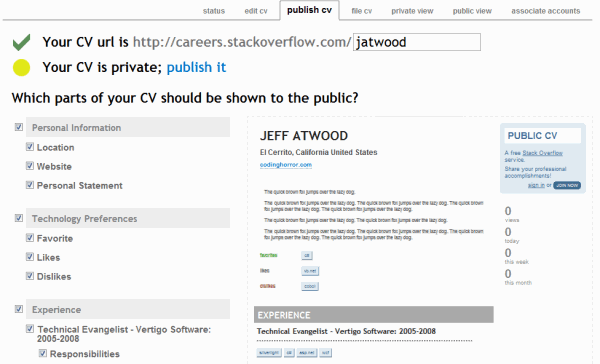Click the silverlight tag under Experience preview
This screenshot has height=364, width=600.
coord(269,353)
